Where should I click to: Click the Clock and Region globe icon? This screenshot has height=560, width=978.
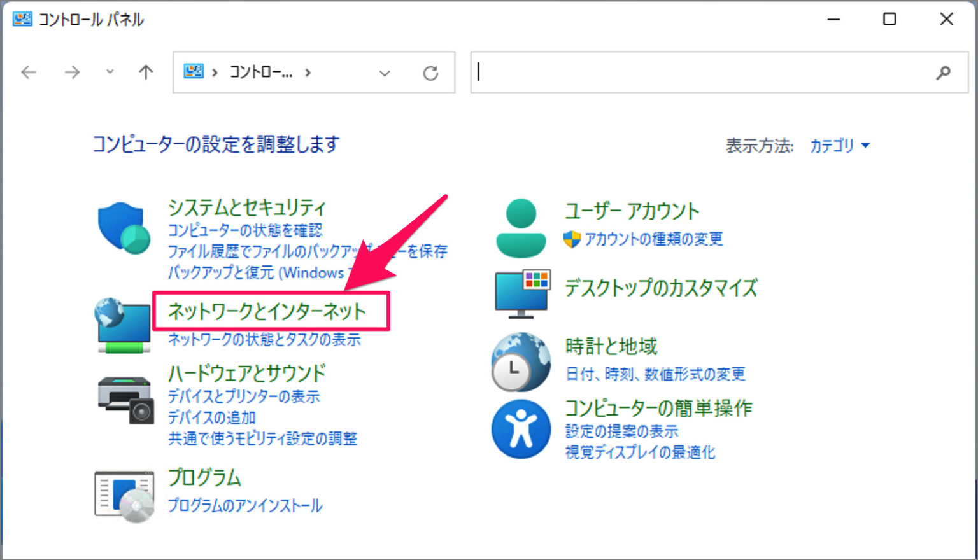521,361
